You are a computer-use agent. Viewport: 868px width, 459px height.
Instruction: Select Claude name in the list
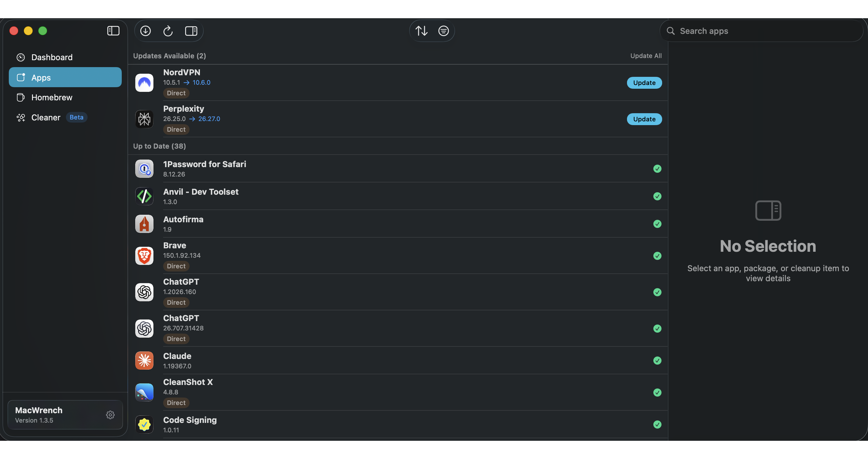(177, 356)
